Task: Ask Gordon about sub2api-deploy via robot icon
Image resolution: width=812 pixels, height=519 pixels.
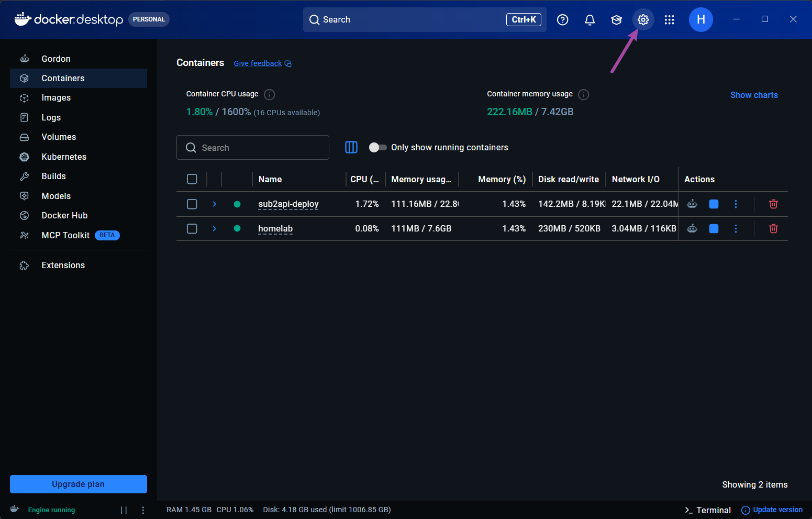Action: [692, 204]
